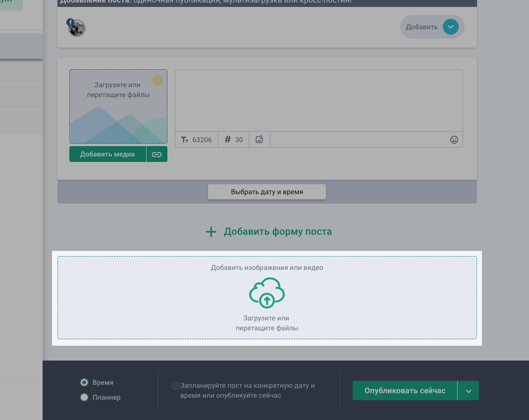
Task: Click the Добавить форму поста link
Action: [x=277, y=232]
